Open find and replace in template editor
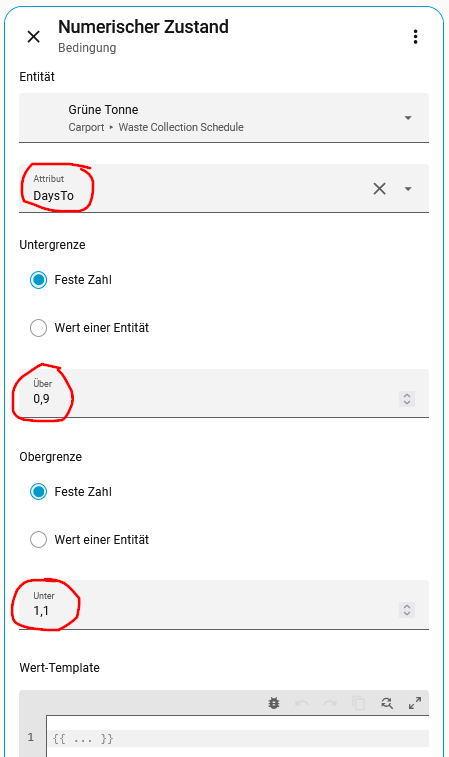The width and height of the screenshot is (449, 757). 387,703
